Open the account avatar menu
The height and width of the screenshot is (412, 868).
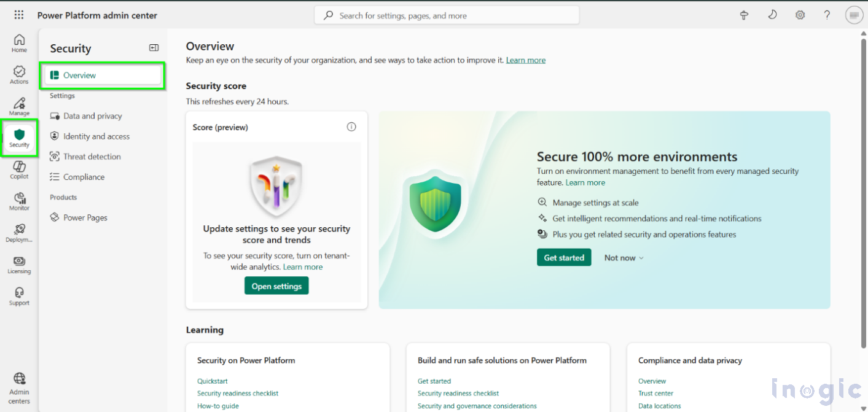854,14
